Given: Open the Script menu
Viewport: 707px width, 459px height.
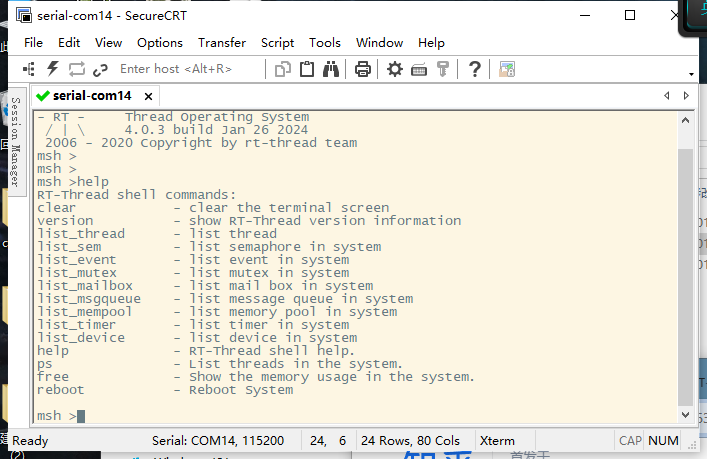Looking at the screenshot, I should click(x=277, y=43).
